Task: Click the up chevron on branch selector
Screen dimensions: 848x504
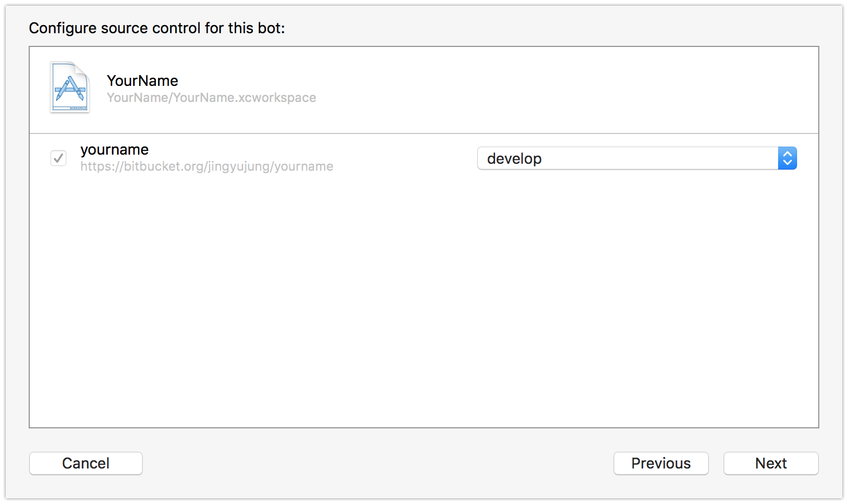Action: click(787, 153)
